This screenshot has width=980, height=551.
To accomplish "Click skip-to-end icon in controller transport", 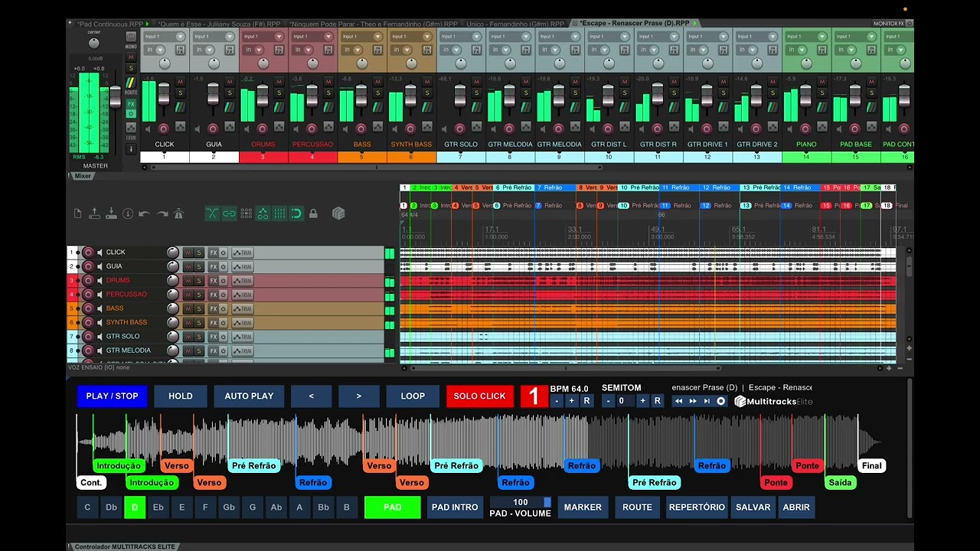I will [707, 401].
